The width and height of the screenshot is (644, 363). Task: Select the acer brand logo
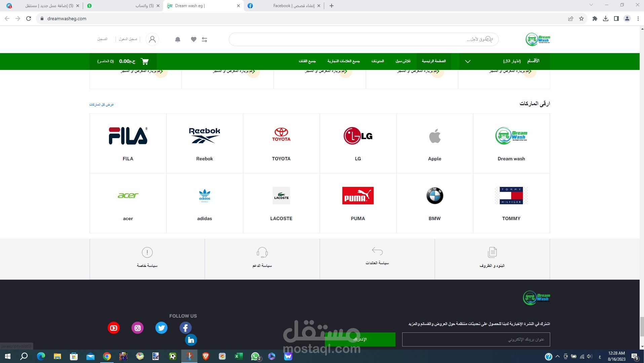[x=128, y=195]
